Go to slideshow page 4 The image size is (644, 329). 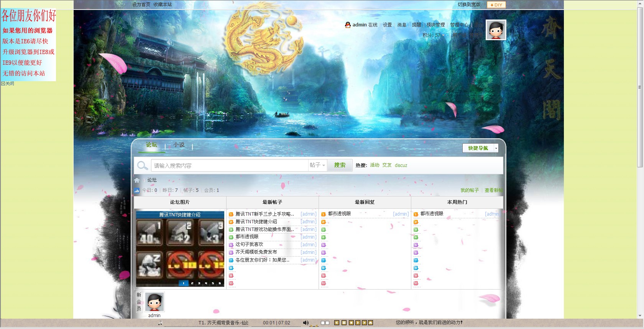click(x=206, y=283)
